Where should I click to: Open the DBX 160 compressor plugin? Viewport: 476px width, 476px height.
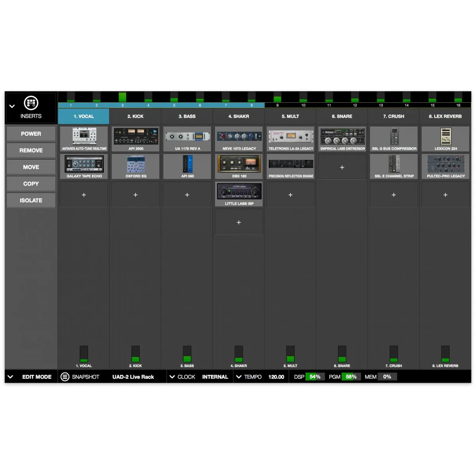coord(239,166)
